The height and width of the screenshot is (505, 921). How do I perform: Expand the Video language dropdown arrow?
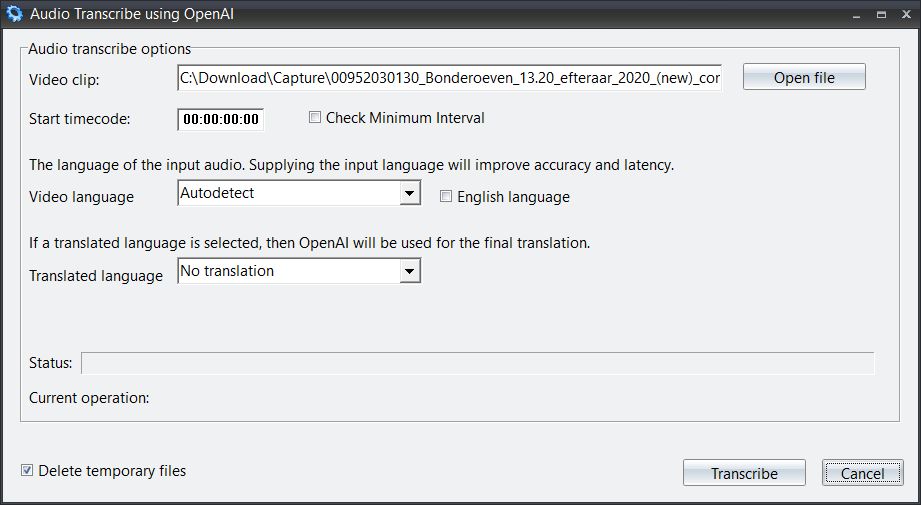click(410, 193)
